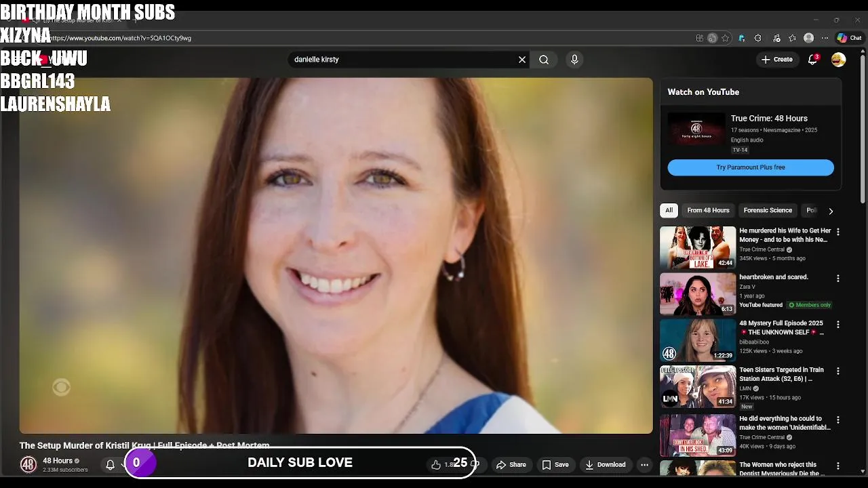Screen dimensions: 868x488
Task: Open He did everything he could thumbnail
Action: tap(698, 435)
